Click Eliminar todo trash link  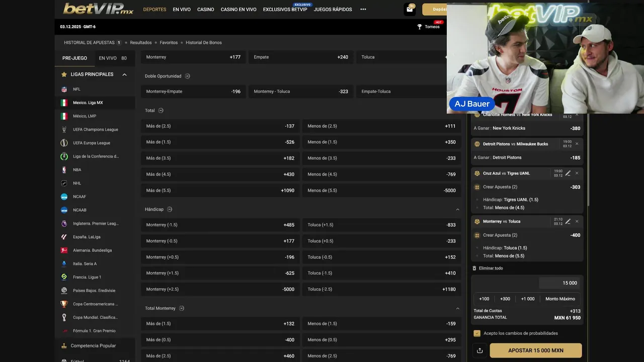point(488,268)
